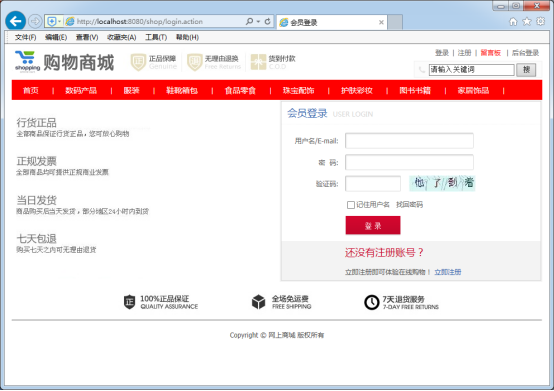Click the 七天包退 heading text

(x=36, y=239)
